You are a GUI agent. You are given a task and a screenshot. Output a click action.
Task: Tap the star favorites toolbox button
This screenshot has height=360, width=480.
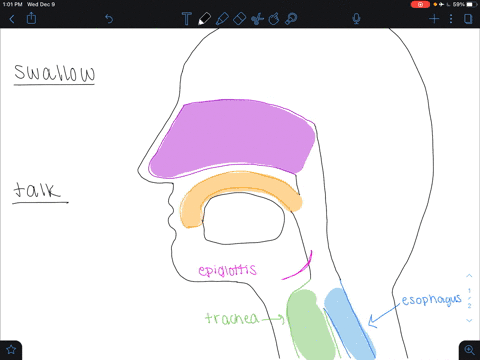[11, 350]
